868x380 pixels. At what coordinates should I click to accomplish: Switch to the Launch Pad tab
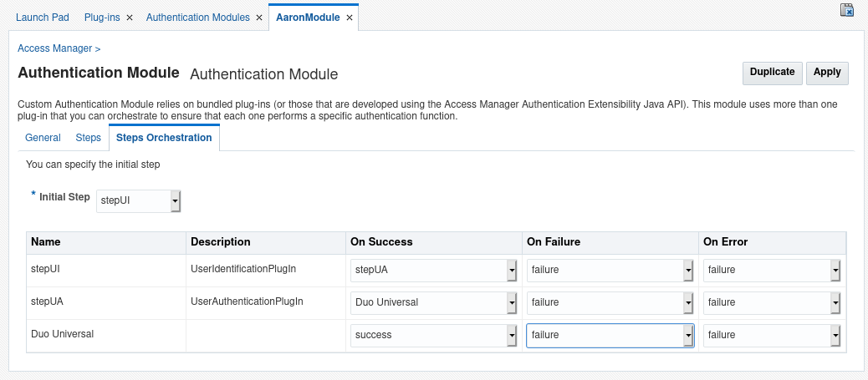(43, 18)
